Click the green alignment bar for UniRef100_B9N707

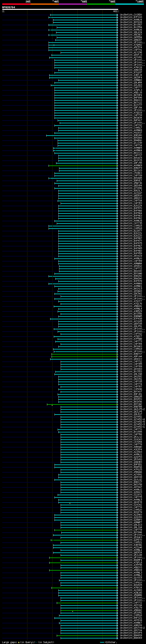[85, 354]
